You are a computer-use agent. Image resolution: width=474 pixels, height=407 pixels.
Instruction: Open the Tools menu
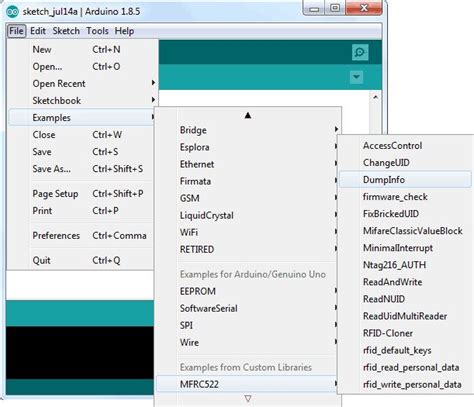click(97, 31)
